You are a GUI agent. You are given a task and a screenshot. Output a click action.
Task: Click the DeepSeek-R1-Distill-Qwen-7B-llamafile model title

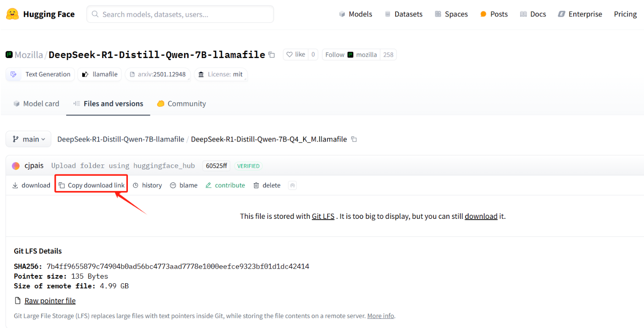coord(157,55)
